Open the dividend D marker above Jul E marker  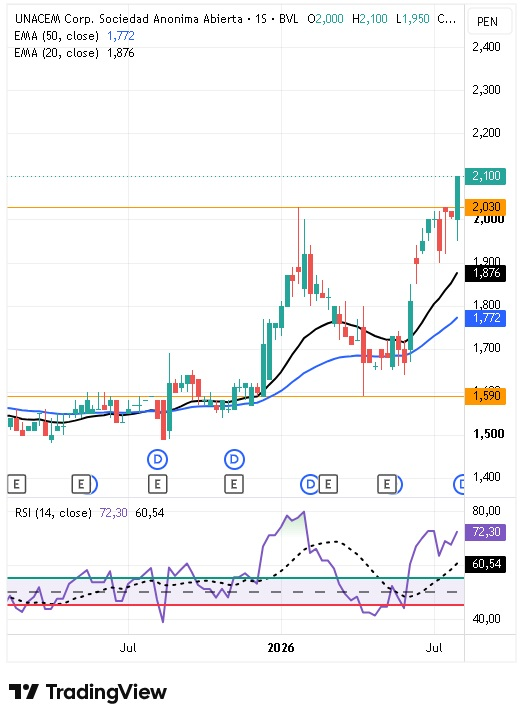pos(157,460)
